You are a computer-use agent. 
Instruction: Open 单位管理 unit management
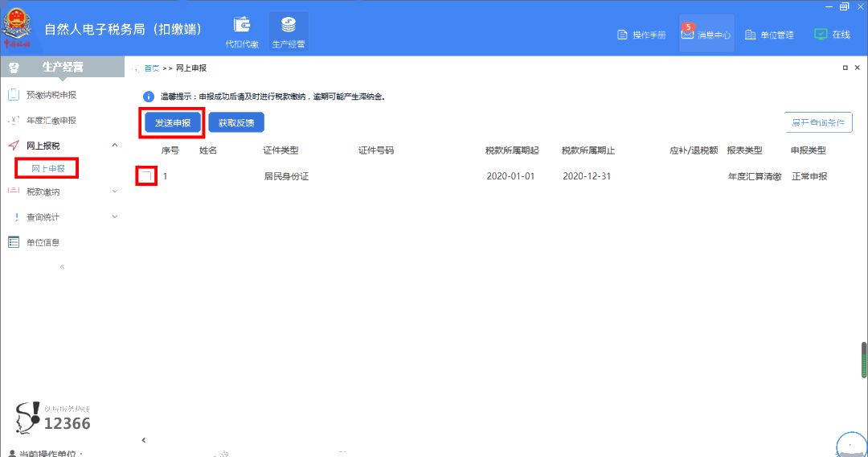click(x=769, y=35)
